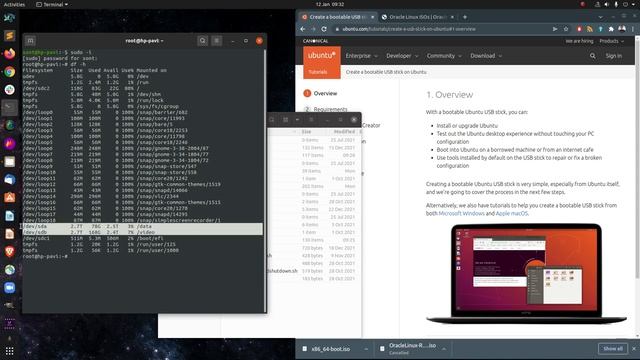The image size is (640, 360).
Task: Click the Canonical logo link
Action: point(316,41)
